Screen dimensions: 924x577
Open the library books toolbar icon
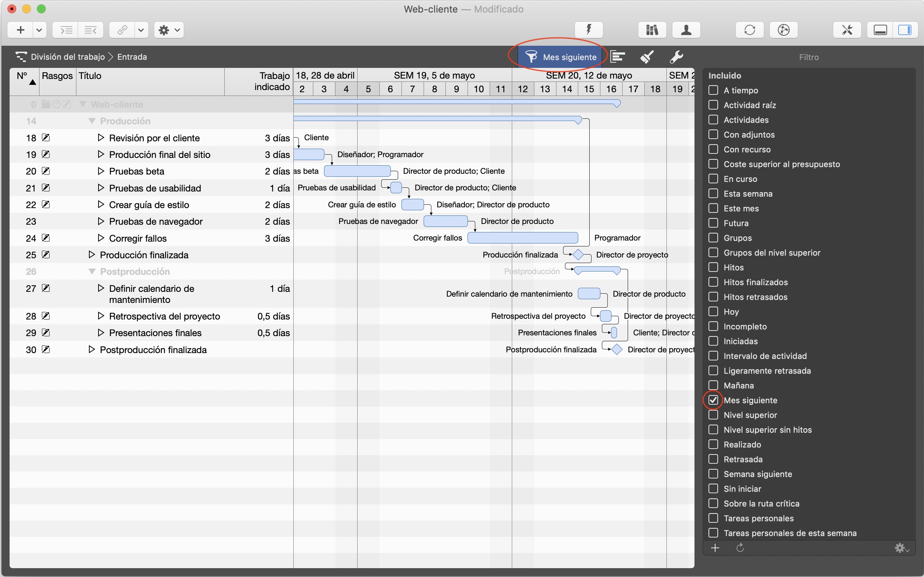[652, 30]
